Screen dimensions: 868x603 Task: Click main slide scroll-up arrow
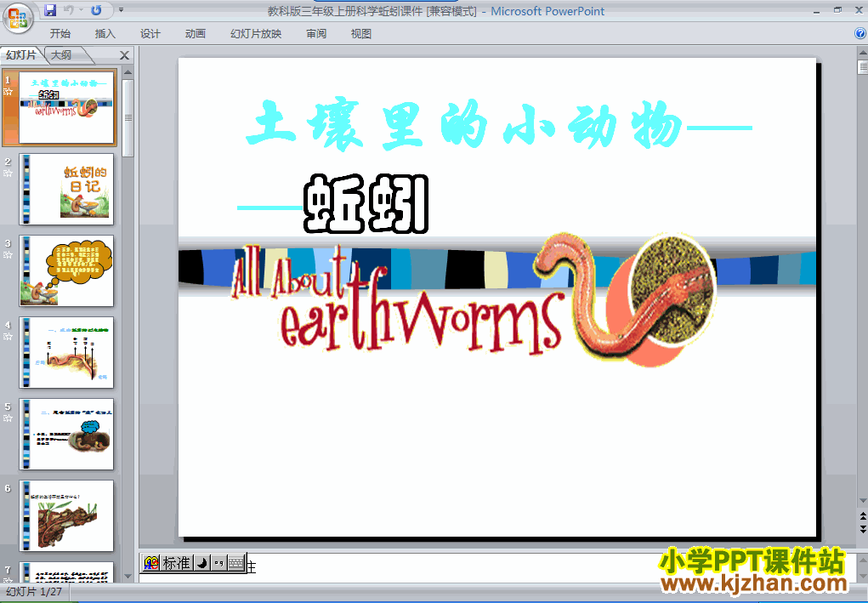(862, 52)
